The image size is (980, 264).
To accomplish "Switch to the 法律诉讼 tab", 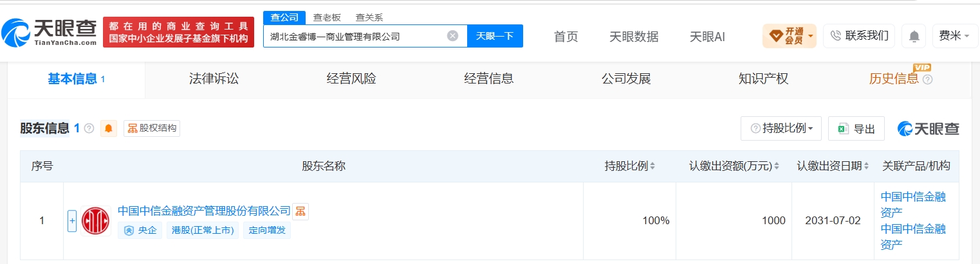I will coord(214,80).
